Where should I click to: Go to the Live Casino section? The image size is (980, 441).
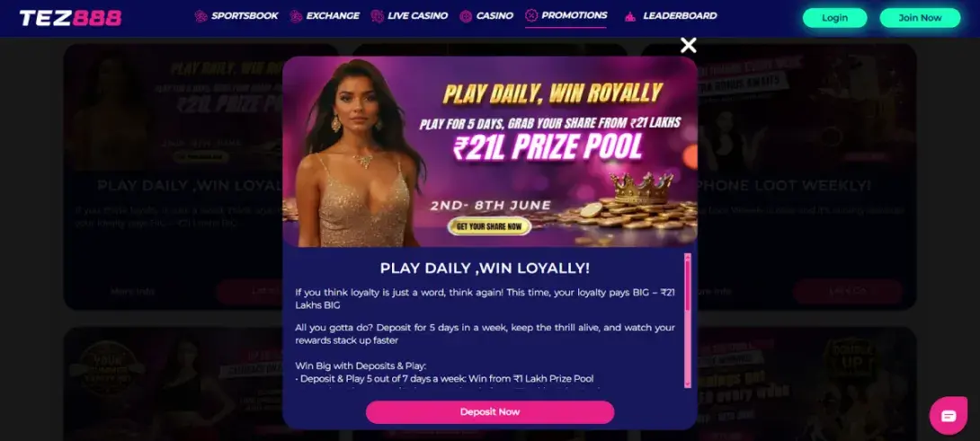click(x=417, y=16)
